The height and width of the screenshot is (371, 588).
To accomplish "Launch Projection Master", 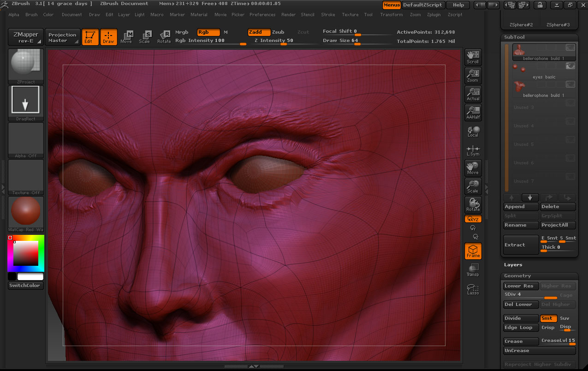I will point(62,37).
